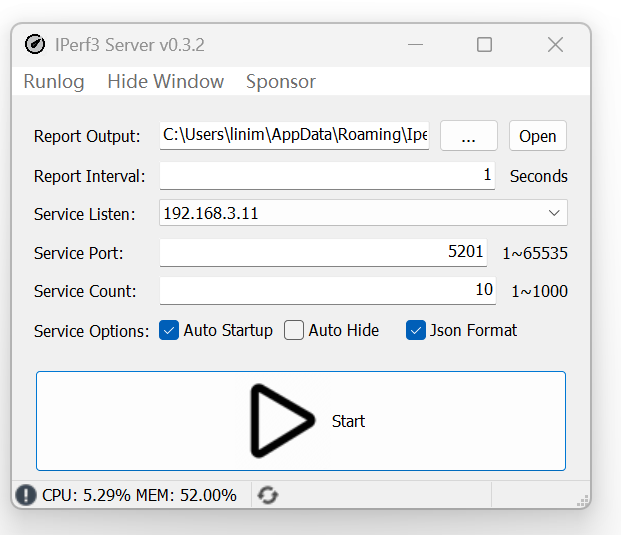Click the browse '...' button
Viewport: 621px width, 535px height.
pos(469,137)
